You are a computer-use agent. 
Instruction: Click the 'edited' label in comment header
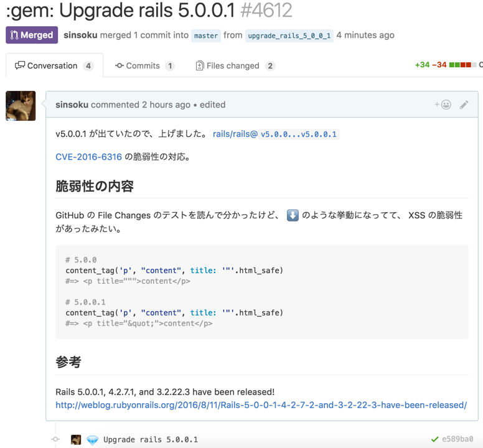click(x=212, y=105)
